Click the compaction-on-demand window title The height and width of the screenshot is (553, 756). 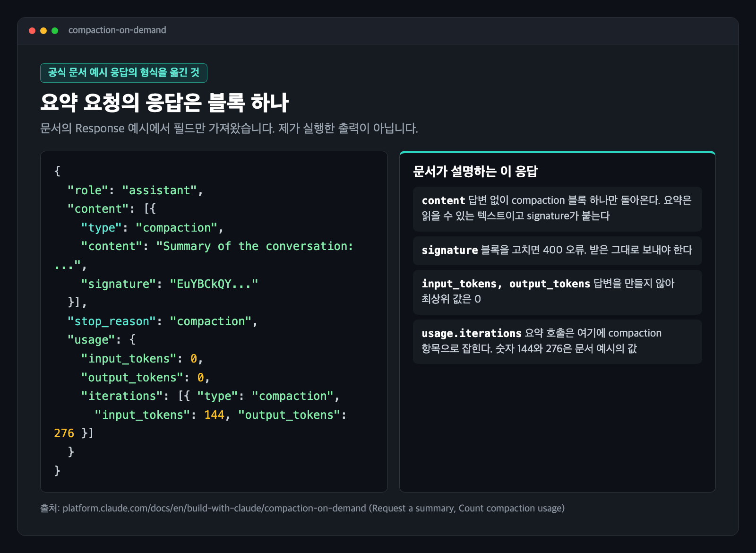tap(117, 30)
